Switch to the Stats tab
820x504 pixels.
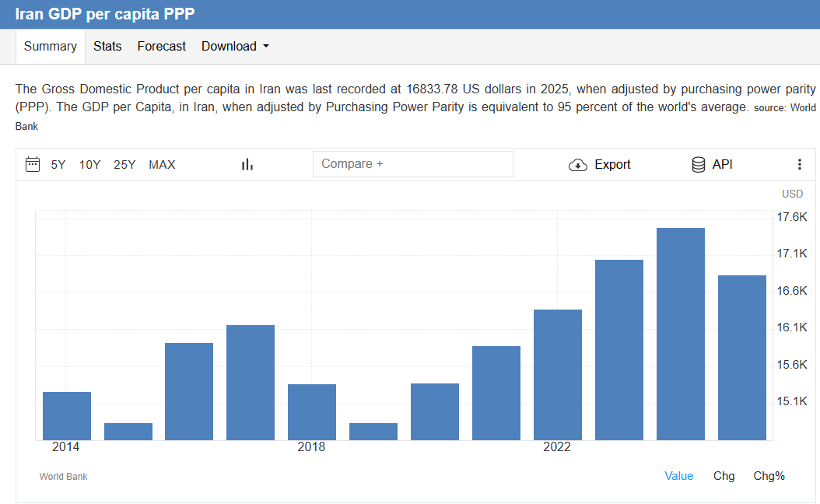[107, 46]
